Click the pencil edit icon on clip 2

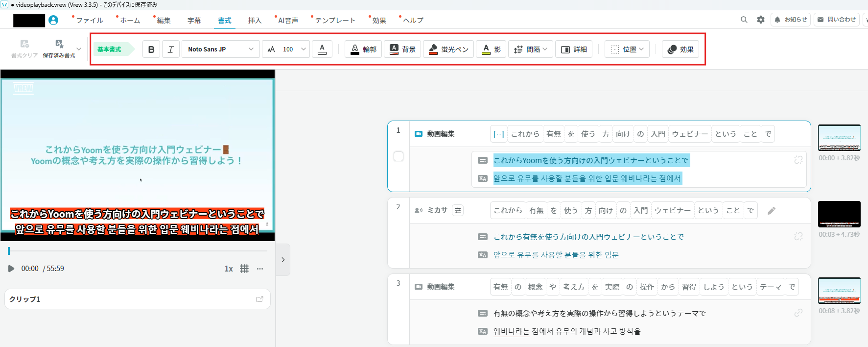772,211
